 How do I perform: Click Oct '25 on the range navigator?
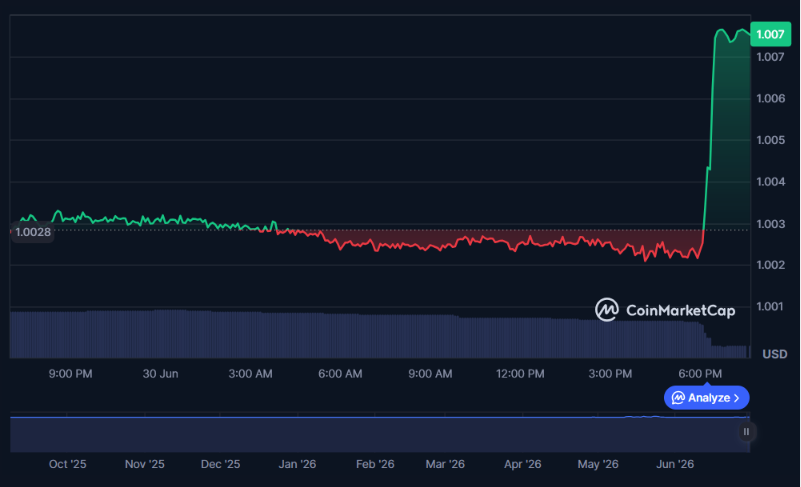tap(67, 464)
